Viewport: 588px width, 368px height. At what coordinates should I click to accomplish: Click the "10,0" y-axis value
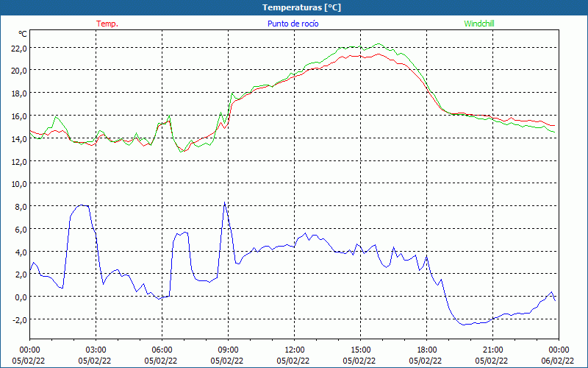tap(19, 184)
